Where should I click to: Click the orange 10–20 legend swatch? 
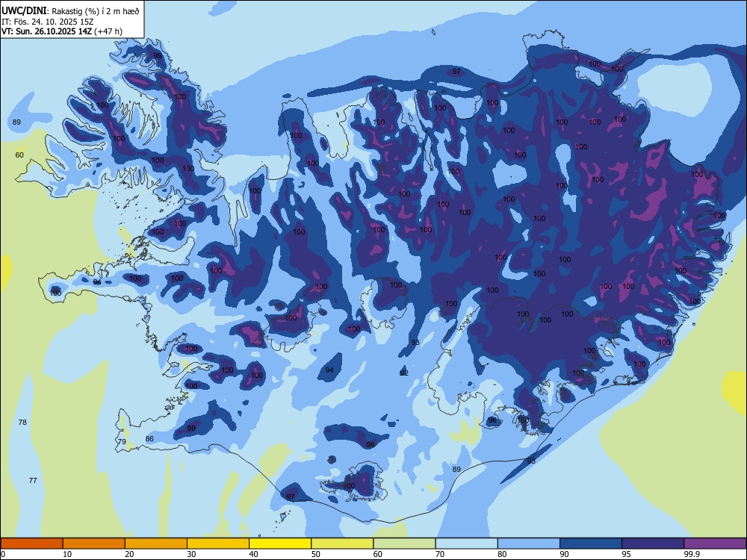(94, 544)
